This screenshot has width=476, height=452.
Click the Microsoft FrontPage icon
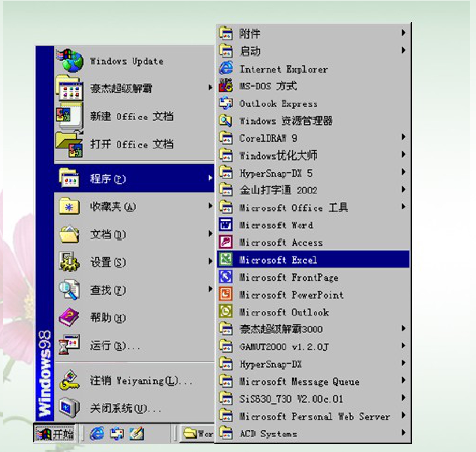[226, 277]
